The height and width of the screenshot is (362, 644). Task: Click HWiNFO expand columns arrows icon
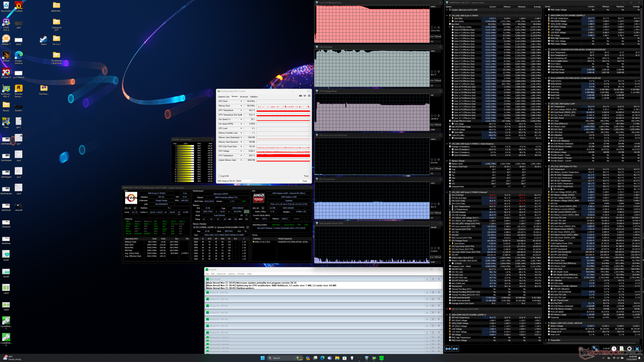[448, 349]
